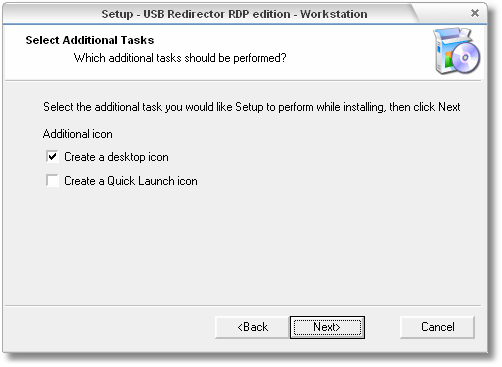Click the empty gray area below the checkboxes
502x367 pixels.
point(243,247)
